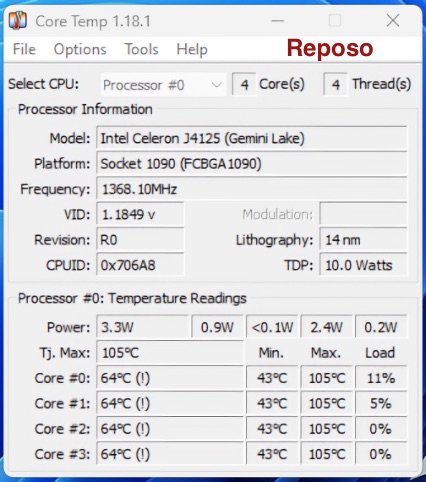Click Core #2 load value 0%
The image size is (426, 482).
tap(381, 429)
